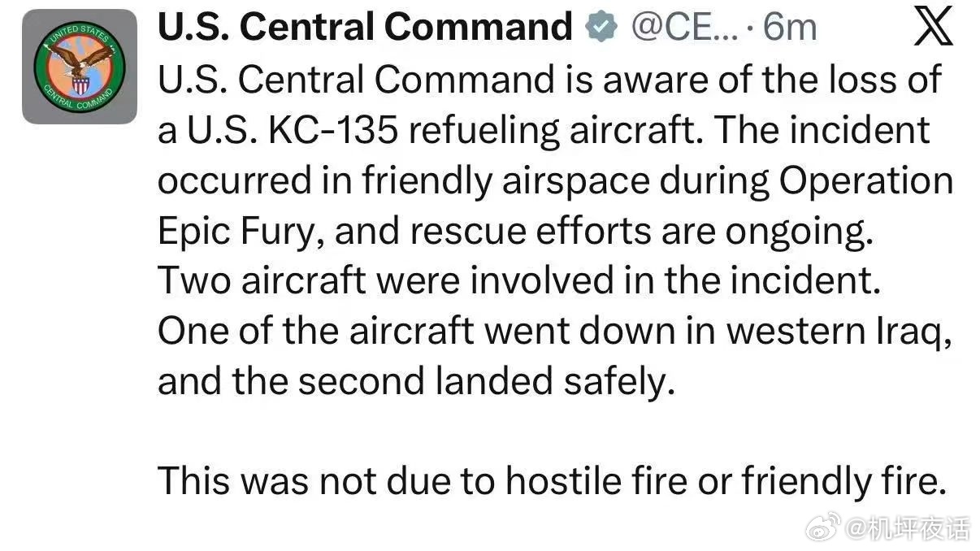Click the sentence about two aircraft involved
980x551 pixels.
tap(518, 280)
